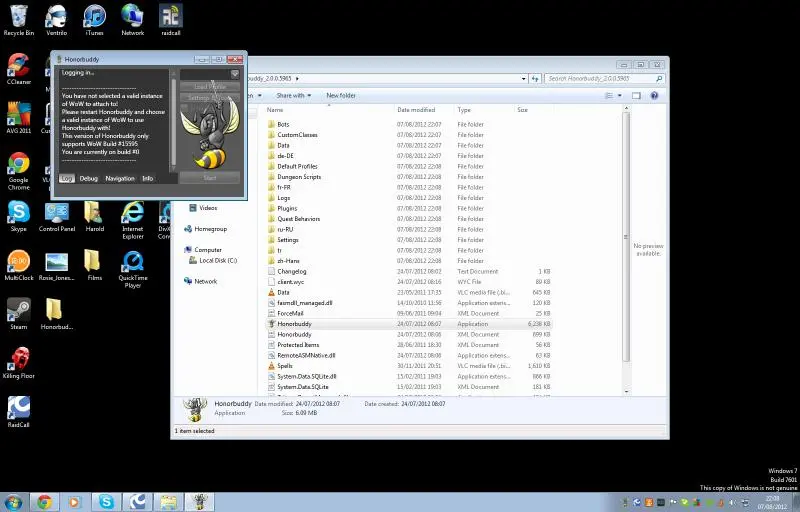Open RaidCall shortcut at bottom of desktop
This screenshot has height=512, width=800.
19,412
